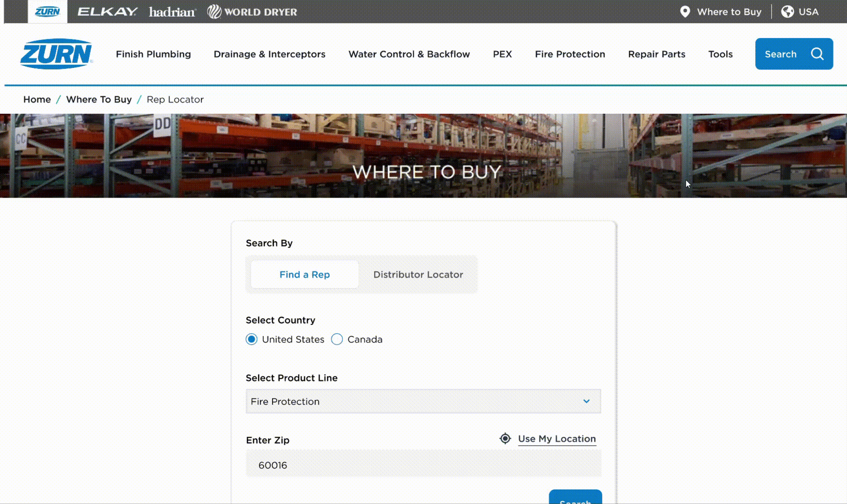Select the Canada radio button
The width and height of the screenshot is (847, 504).
(x=337, y=339)
